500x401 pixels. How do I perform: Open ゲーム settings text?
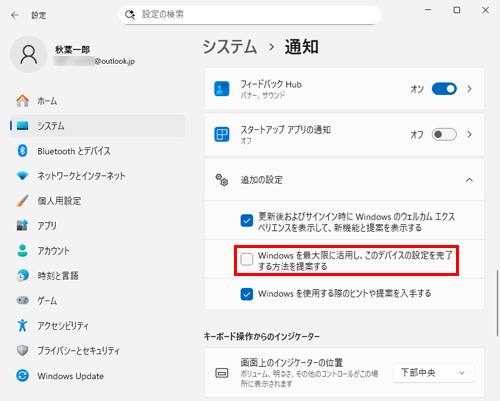47,301
